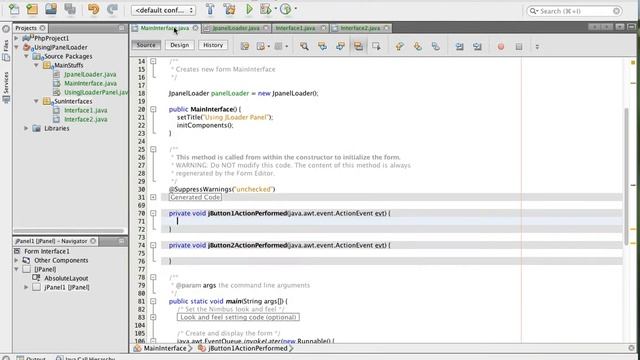Image resolution: width=640 pixels, height=360 pixels.
Task: Select AbsoluteLayout in Navigator
Action: 66,278
